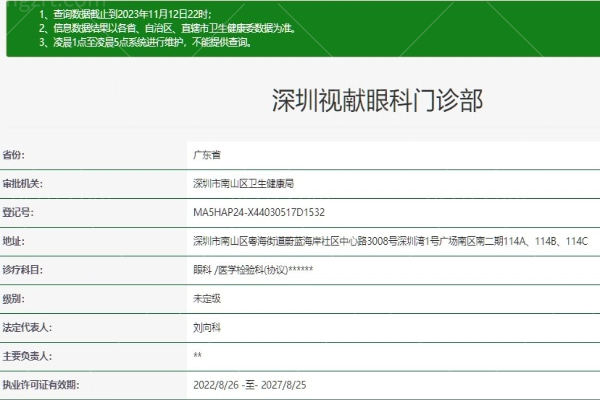600x400 pixels.
Task: Click the label 登记号:
Action: (18, 212)
